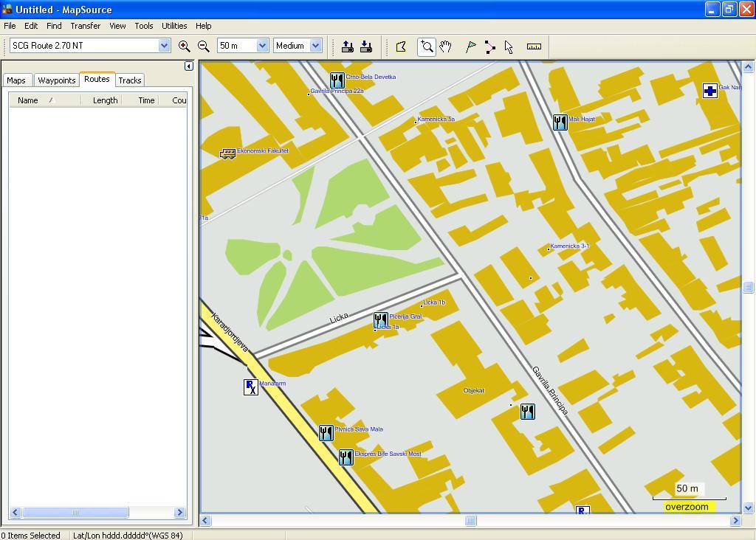Viewport: 756px width, 540px height.
Task: Select the Hand pan tool
Action: click(x=445, y=46)
